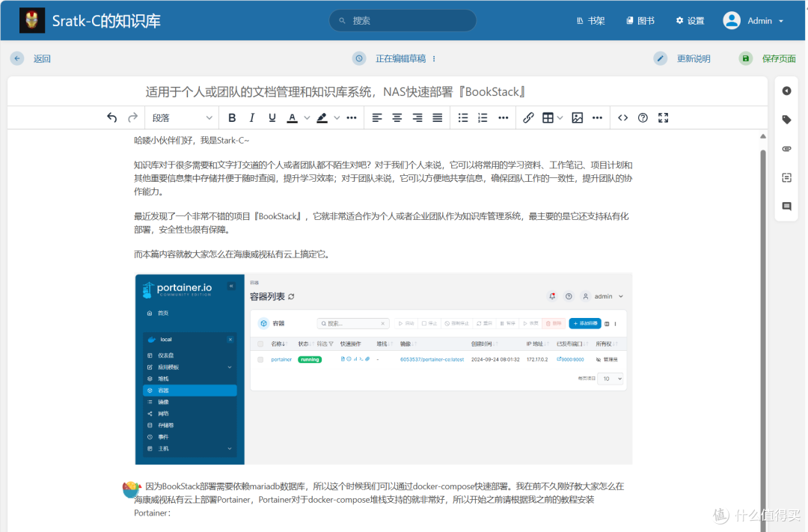
Task: Click 更新说明 changelog button
Action: point(693,59)
